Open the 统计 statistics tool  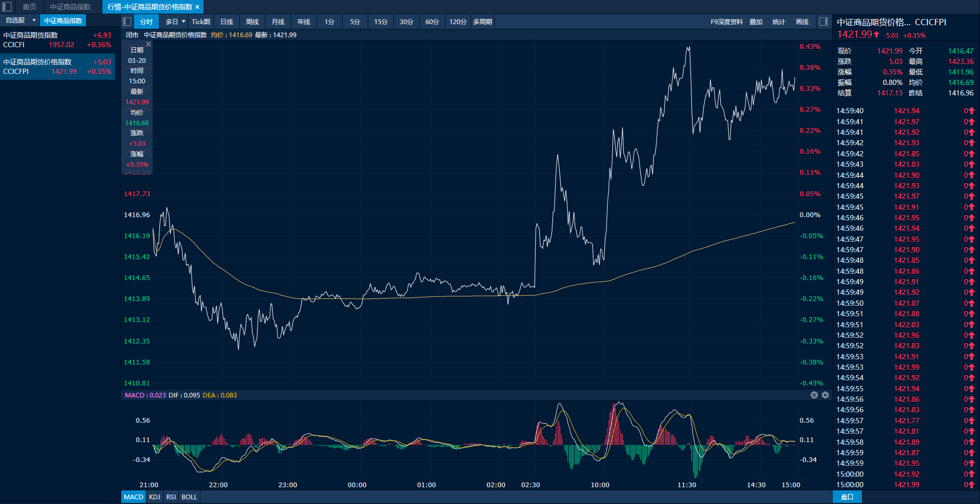click(779, 22)
